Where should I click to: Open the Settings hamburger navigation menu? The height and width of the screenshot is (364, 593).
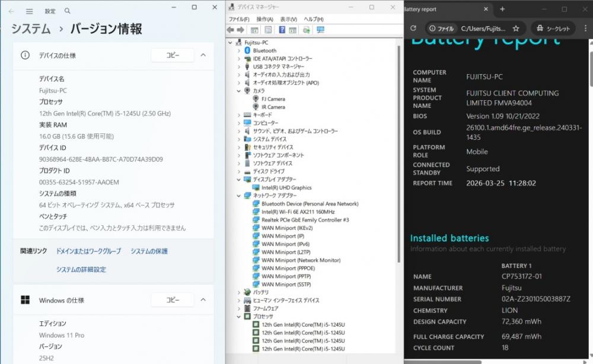[x=29, y=11]
